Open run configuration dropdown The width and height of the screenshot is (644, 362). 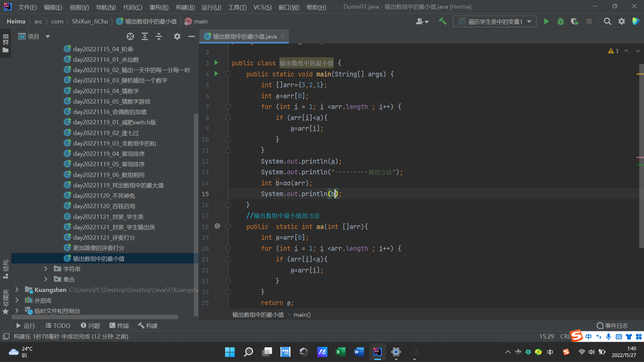click(x=495, y=21)
